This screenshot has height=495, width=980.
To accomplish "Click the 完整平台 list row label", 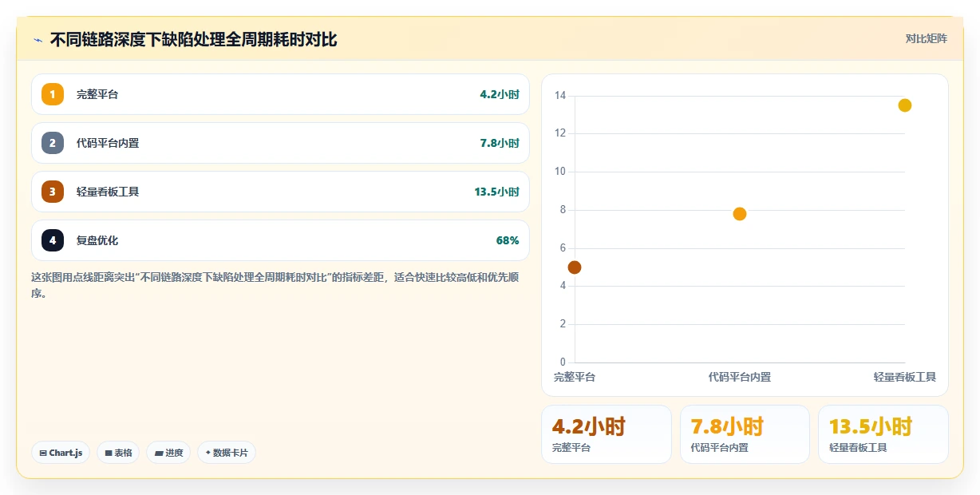I will point(97,94).
